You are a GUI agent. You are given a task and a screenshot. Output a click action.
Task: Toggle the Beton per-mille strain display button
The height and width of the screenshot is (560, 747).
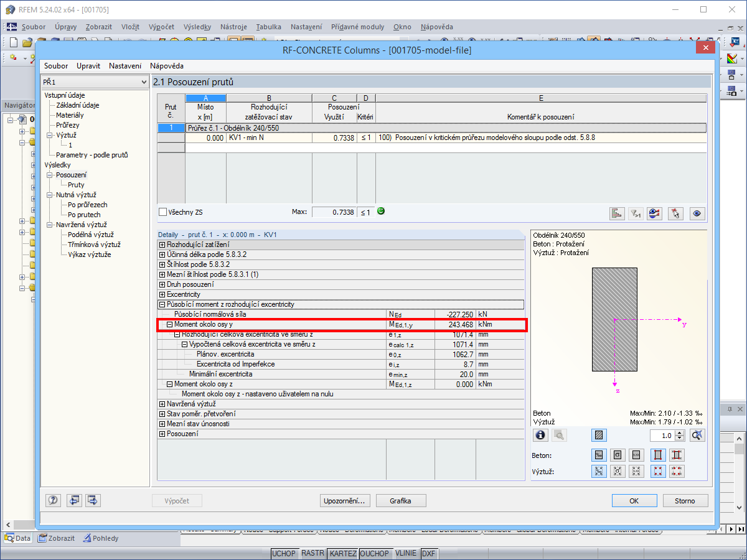pos(599,455)
